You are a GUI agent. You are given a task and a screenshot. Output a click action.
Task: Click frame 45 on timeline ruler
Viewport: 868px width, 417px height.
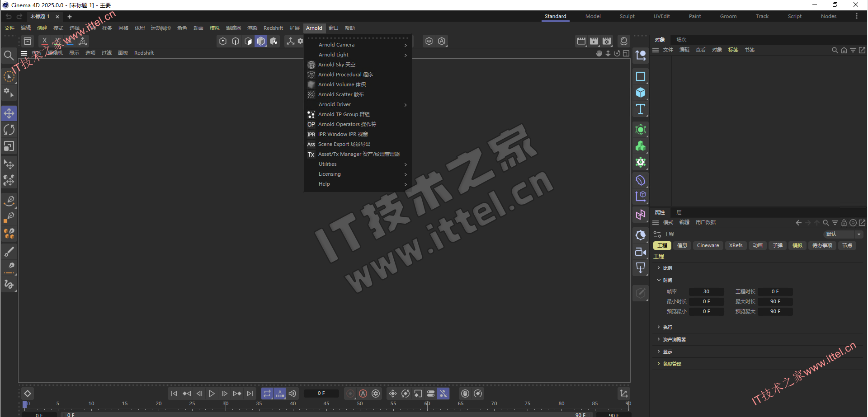[326, 404]
